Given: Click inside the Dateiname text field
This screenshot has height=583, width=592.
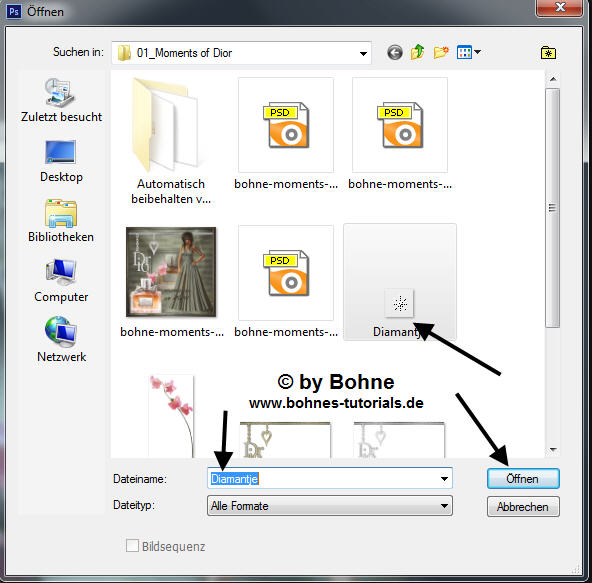Looking at the screenshot, I should point(323,479).
